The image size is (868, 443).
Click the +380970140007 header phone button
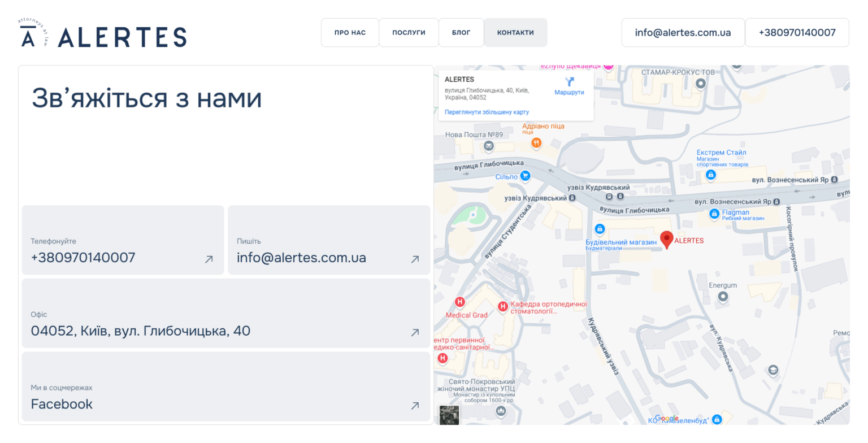point(797,33)
